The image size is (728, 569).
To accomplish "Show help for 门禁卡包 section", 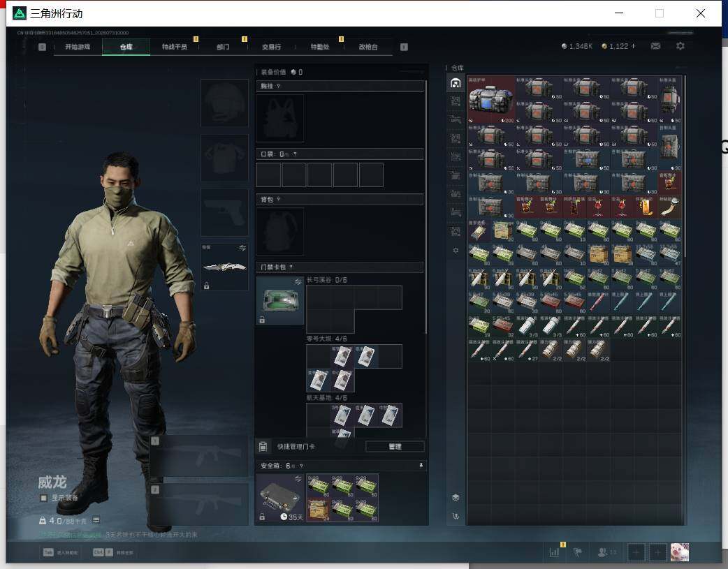I will pyautogui.click(x=291, y=267).
